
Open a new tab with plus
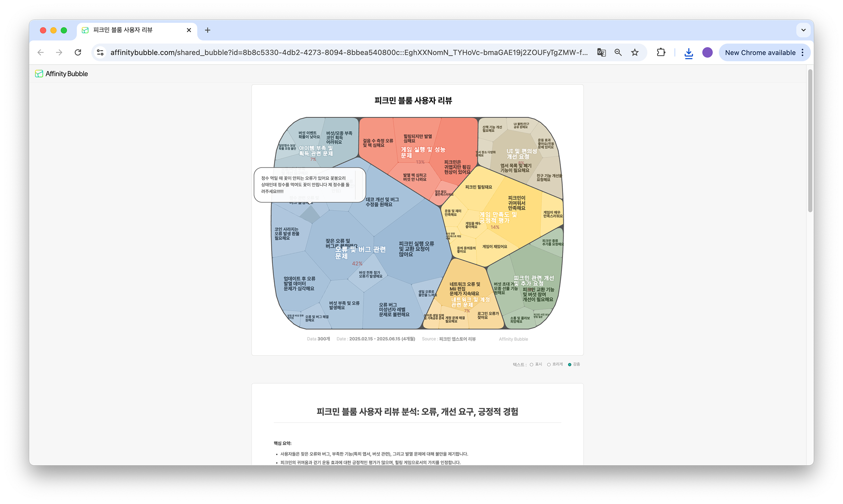click(208, 30)
